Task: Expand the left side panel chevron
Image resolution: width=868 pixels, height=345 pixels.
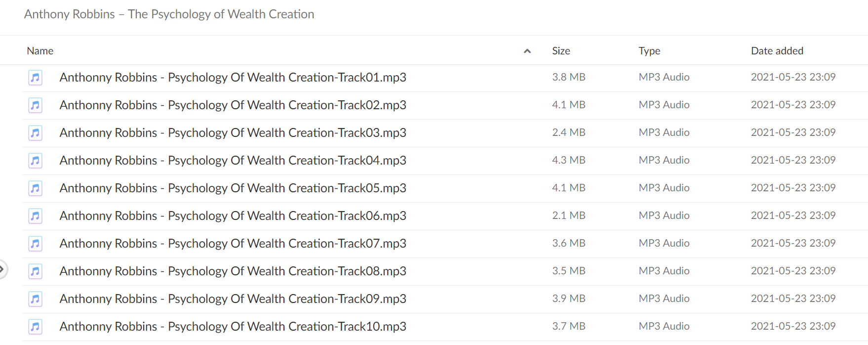Action: click(x=2, y=269)
